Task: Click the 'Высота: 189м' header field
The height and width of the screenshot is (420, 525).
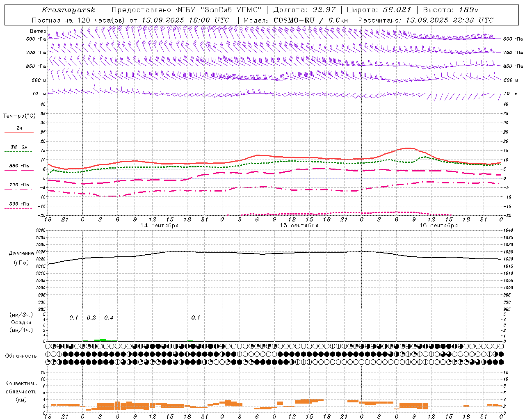Action: coord(451,10)
